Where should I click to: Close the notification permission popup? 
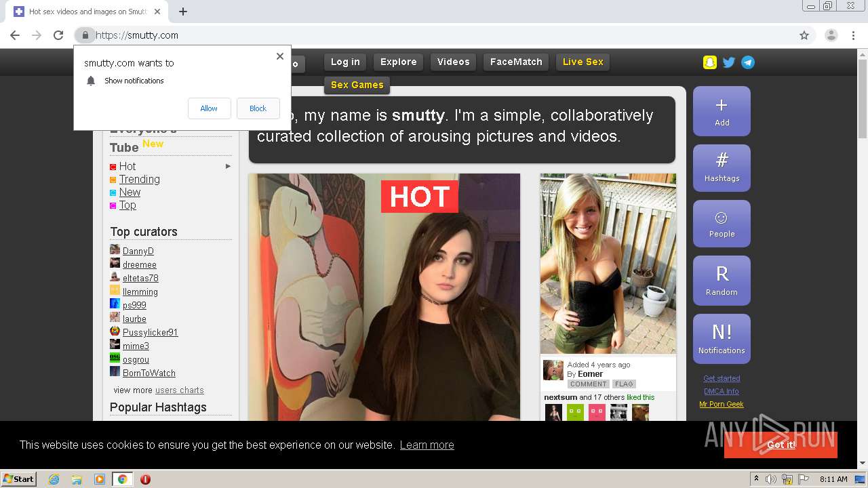coord(280,56)
